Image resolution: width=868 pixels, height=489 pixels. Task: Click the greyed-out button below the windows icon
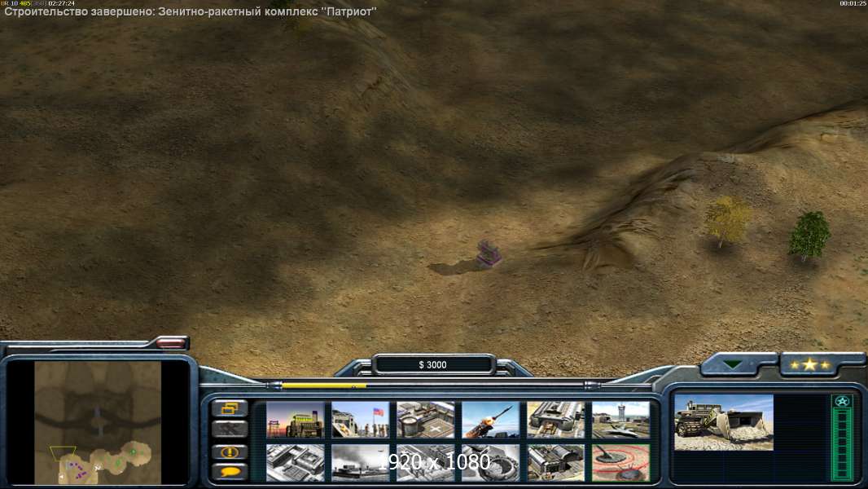[x=229, y=430]
